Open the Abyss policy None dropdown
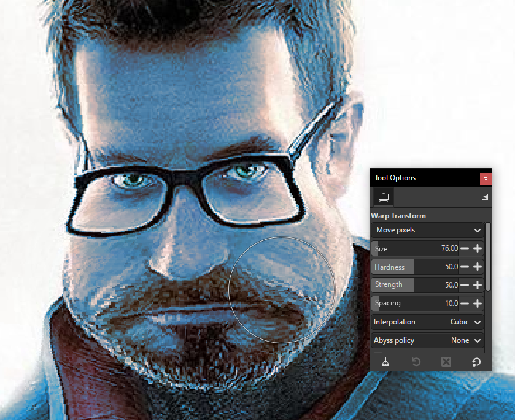Screen dimensions: 515x420 pos(428,340)
